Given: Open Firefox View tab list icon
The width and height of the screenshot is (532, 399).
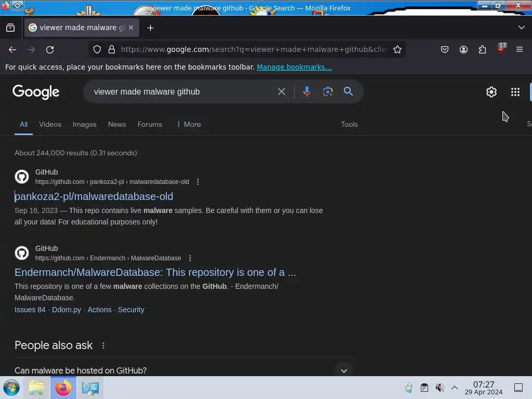Looking at the screenshot, I should (x=10, y=28).
